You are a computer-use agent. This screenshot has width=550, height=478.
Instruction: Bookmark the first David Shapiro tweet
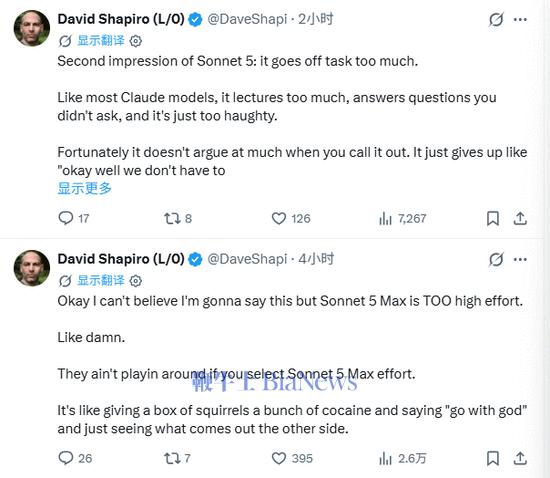(493, 218)
